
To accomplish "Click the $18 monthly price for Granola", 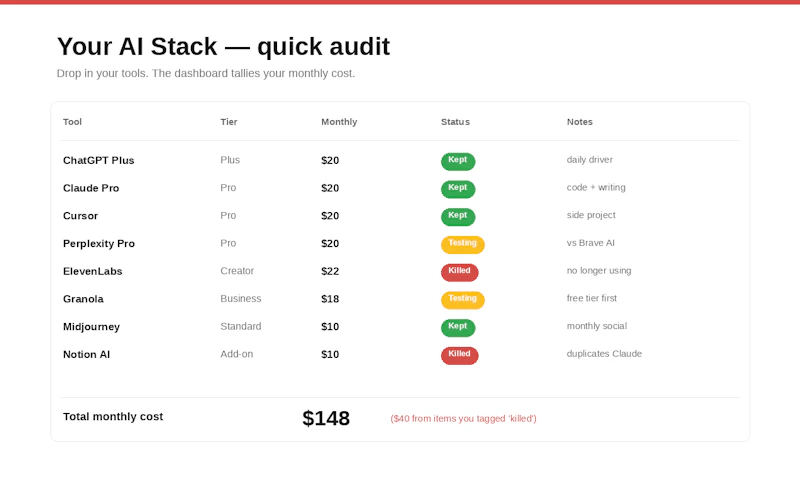I will (330, 299).
